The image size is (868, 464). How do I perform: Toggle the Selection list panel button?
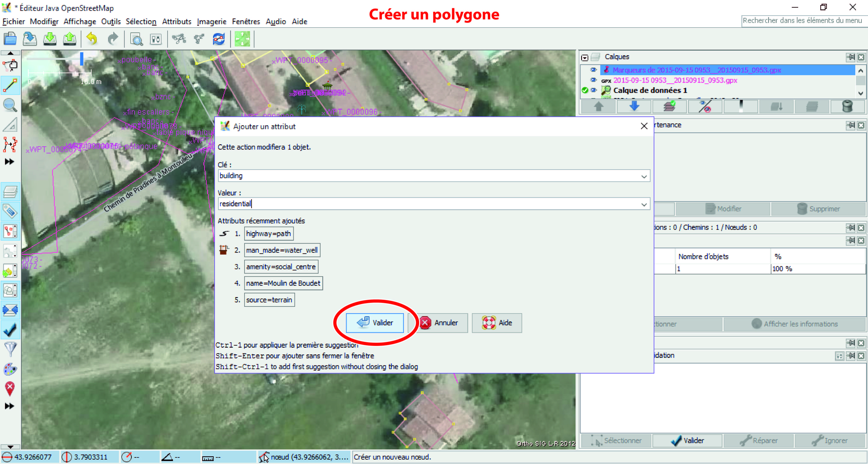pos(10,231)
